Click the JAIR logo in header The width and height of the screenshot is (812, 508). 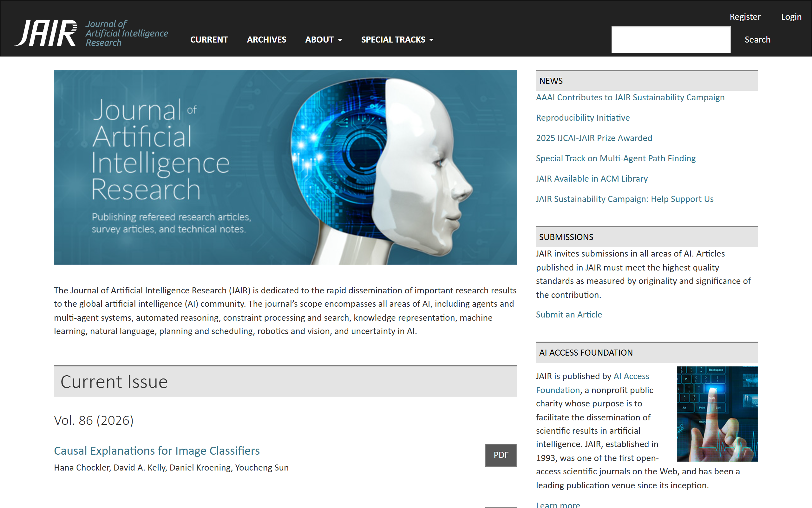coord(91,33)
